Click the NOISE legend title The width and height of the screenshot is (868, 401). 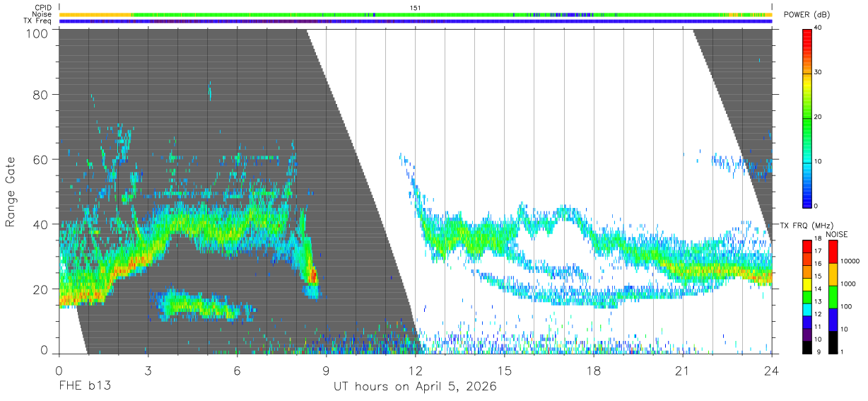pyautogui.click(x=837, y=234)
